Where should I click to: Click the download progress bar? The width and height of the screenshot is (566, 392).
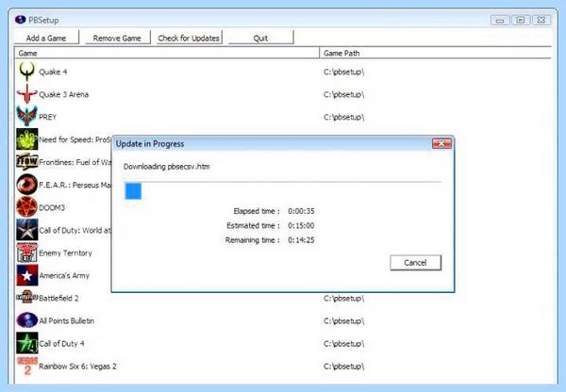coord(282,190)
